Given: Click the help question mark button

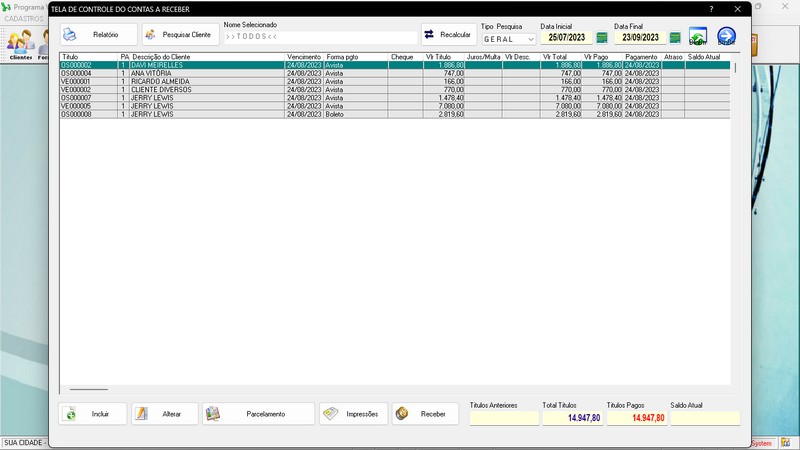Looking at the screenshot, I should coord(711,9).
